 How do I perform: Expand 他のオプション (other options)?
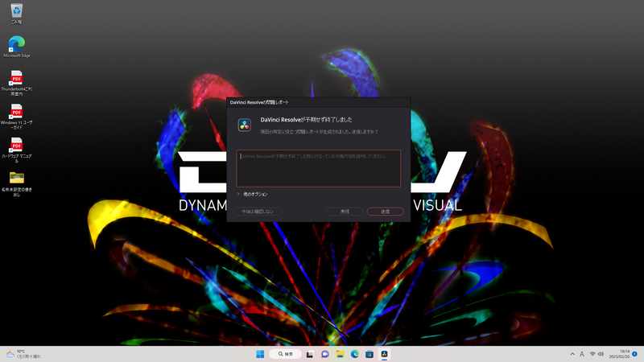252,194
